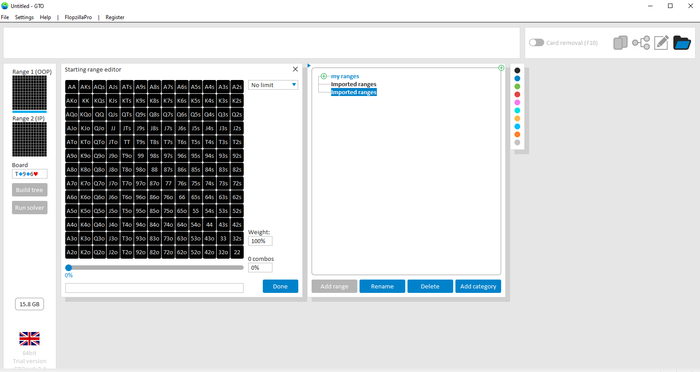700x372 pixels.
Task: Collapse range panel with the blue arrow
Action: 309,66
